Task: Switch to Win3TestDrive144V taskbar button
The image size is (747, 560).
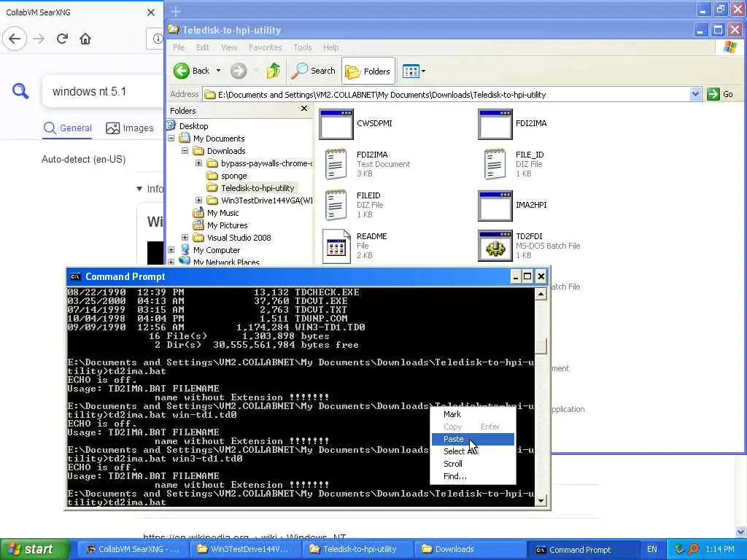Action: click(x=244, y=550)
